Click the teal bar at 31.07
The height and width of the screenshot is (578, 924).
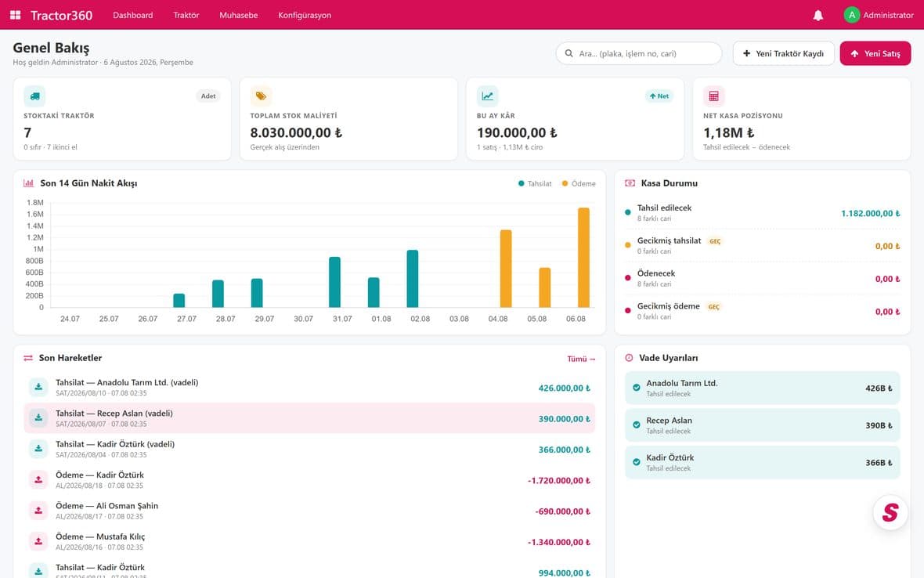coord(334,282)
